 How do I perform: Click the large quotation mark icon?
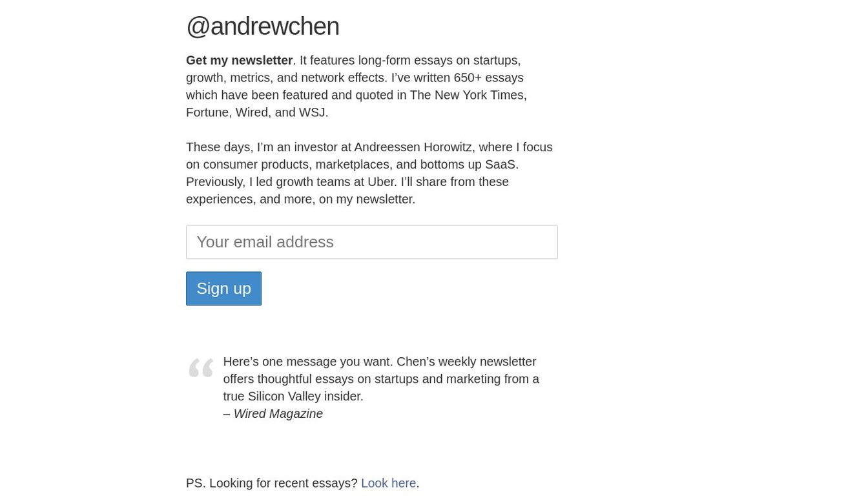[201, 367]
